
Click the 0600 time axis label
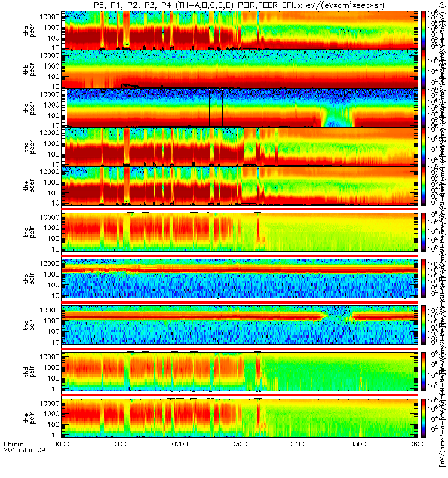point(418,444)
